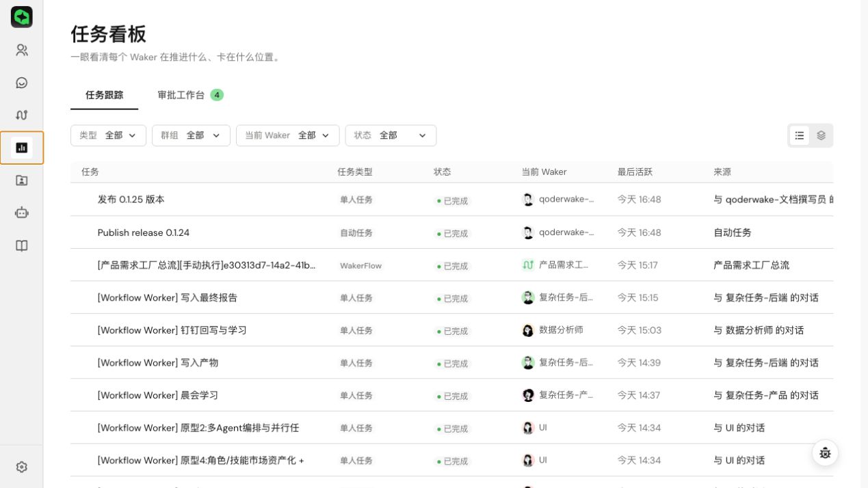Open the 当前 Waker filter dropdown
This screenshot has width=868, height=488.
pyautogui.click(x=288, y=135)
